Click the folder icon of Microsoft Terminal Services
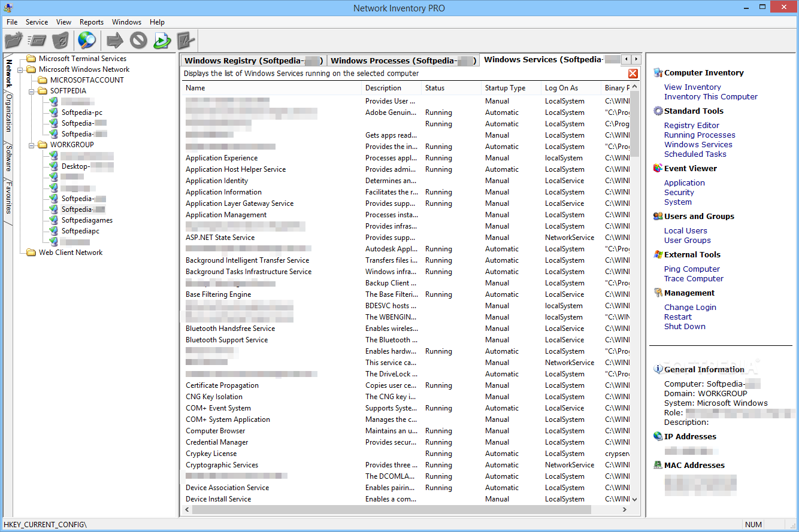The height and width of the screenshot is (532, 799). [x=31, y=59]
